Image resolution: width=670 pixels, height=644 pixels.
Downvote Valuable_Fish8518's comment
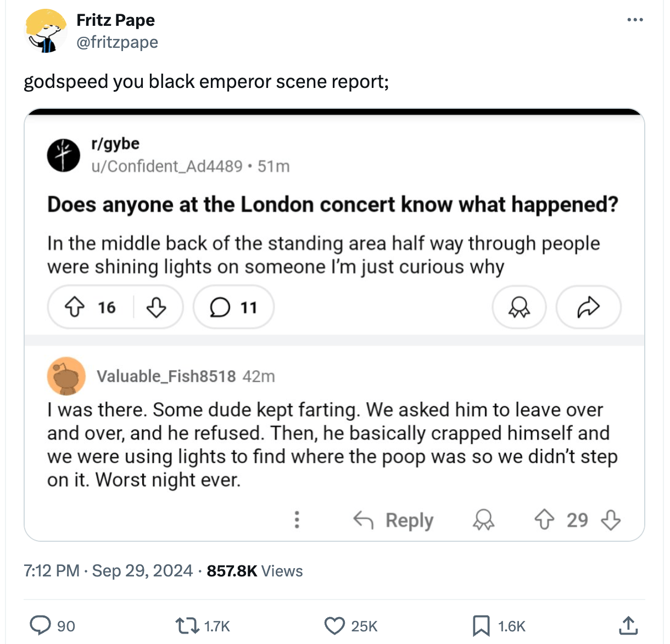coord(611,520)
